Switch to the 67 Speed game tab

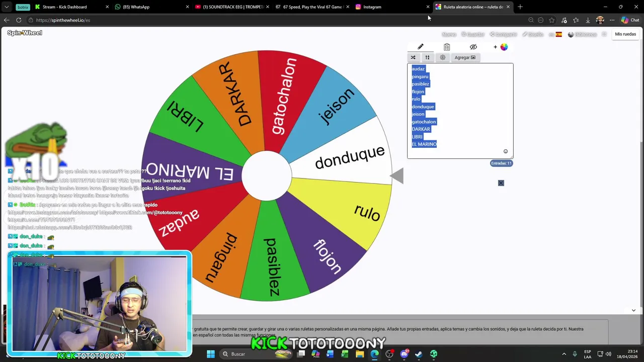(312, 7)
